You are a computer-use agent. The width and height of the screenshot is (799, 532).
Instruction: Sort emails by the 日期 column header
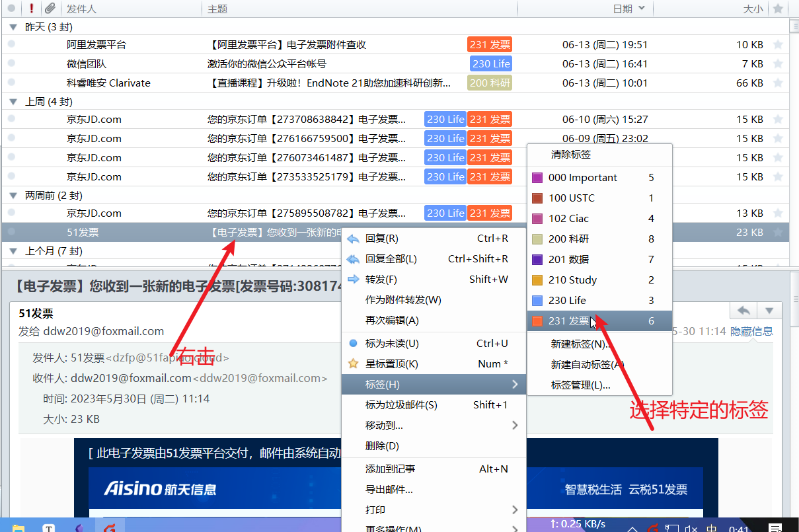click(x=623, y=9)
